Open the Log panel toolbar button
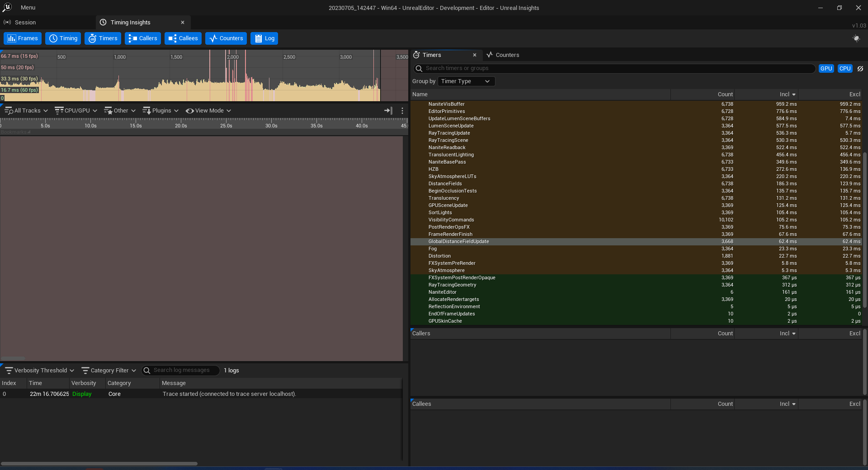This screenshot has width=868, height=470. pyautogui.click(x=264, y=38)
